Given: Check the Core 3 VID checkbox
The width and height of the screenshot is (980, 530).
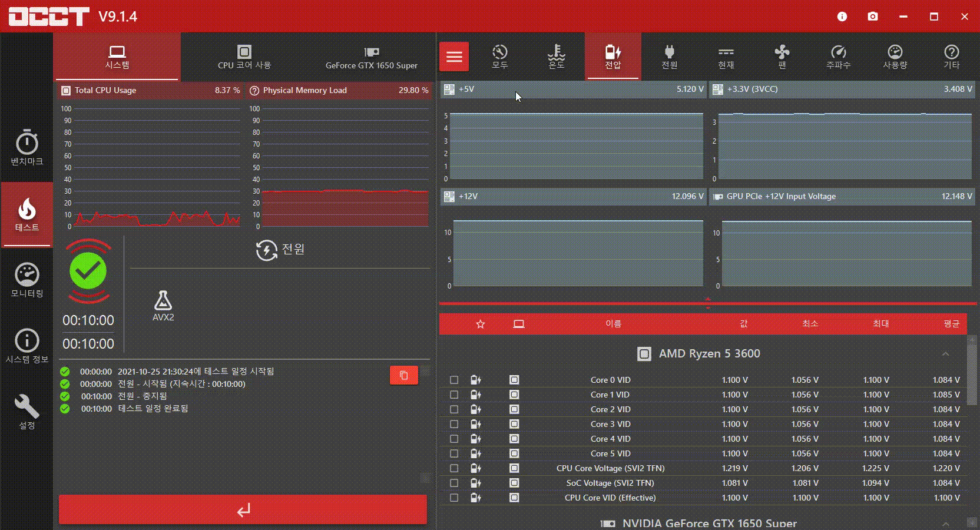Looking at the screenshot, I should click(x=454, y=424).
